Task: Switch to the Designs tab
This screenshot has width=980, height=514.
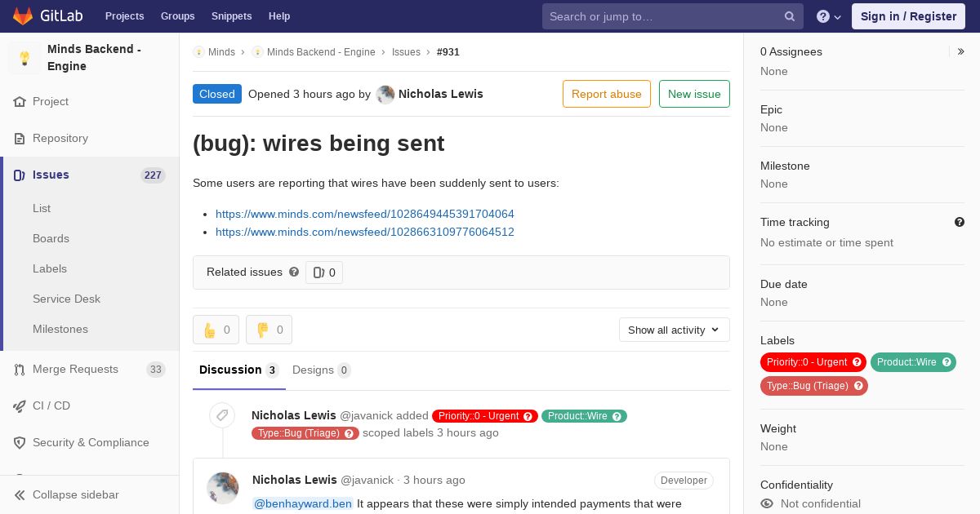Action: click(x=321, y=370)
